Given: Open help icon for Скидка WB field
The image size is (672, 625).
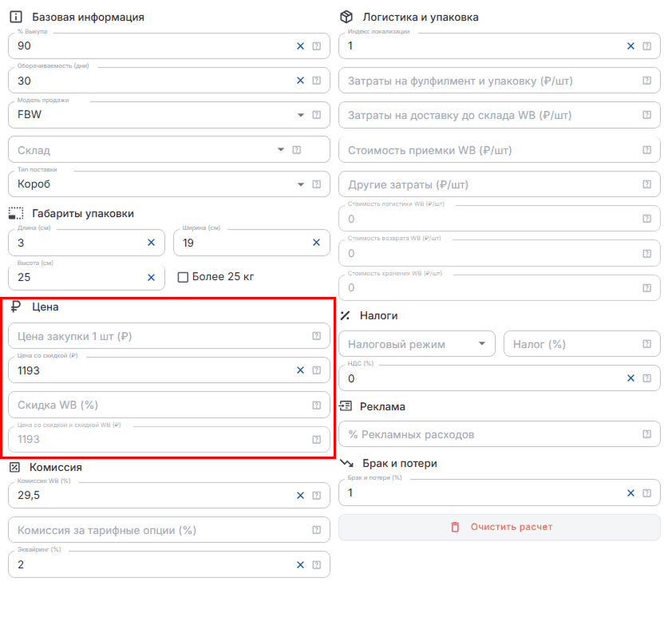Looking at the screenshot, I should tap(316, 405).
